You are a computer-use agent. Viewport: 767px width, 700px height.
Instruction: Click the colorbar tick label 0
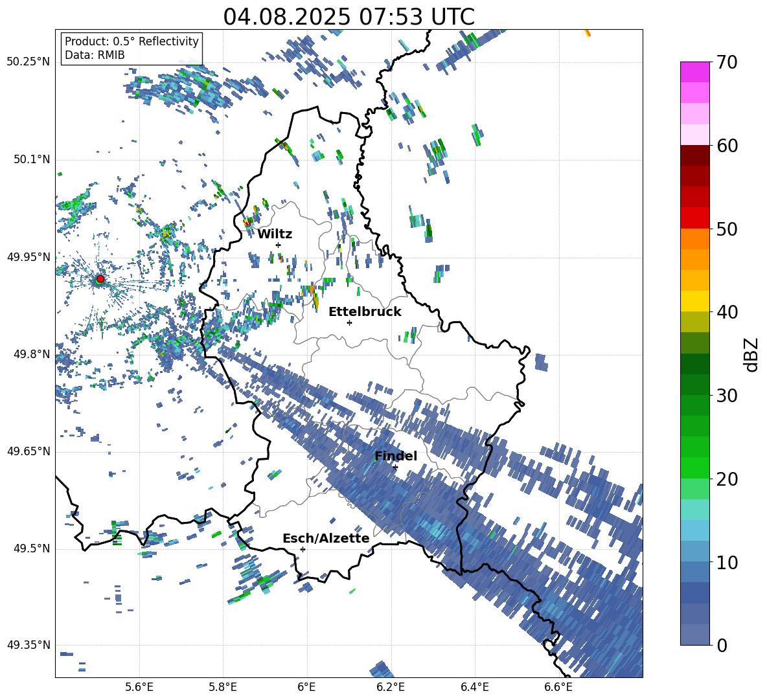[722, 646]
